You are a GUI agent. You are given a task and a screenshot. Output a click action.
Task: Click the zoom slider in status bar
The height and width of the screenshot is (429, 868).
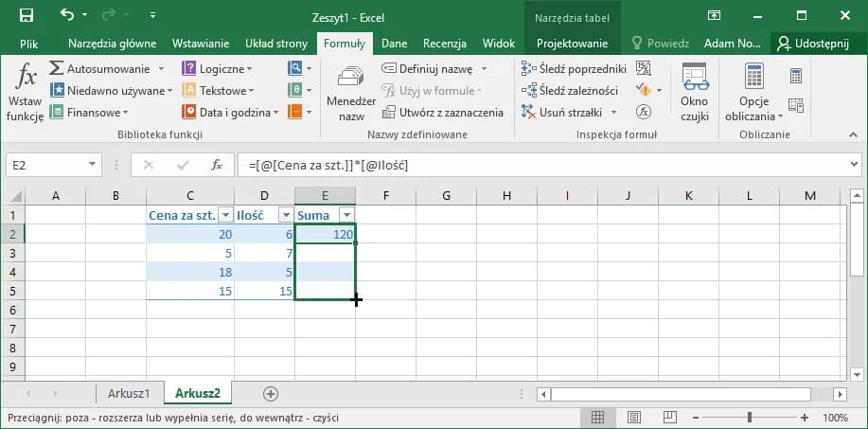[x=750, y=418]
